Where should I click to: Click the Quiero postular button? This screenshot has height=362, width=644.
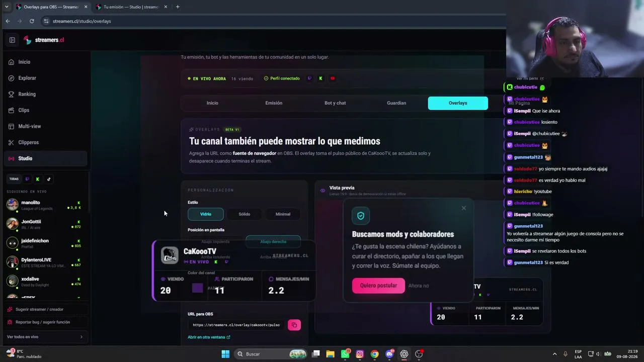tap(378, 286)
